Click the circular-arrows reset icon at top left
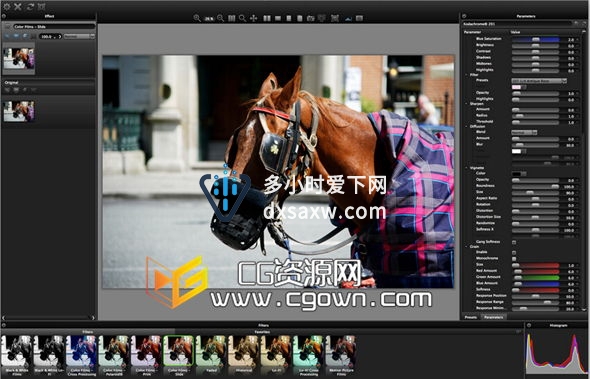The width and height of the screenshot is (590, 379). (x=30, y=6)
